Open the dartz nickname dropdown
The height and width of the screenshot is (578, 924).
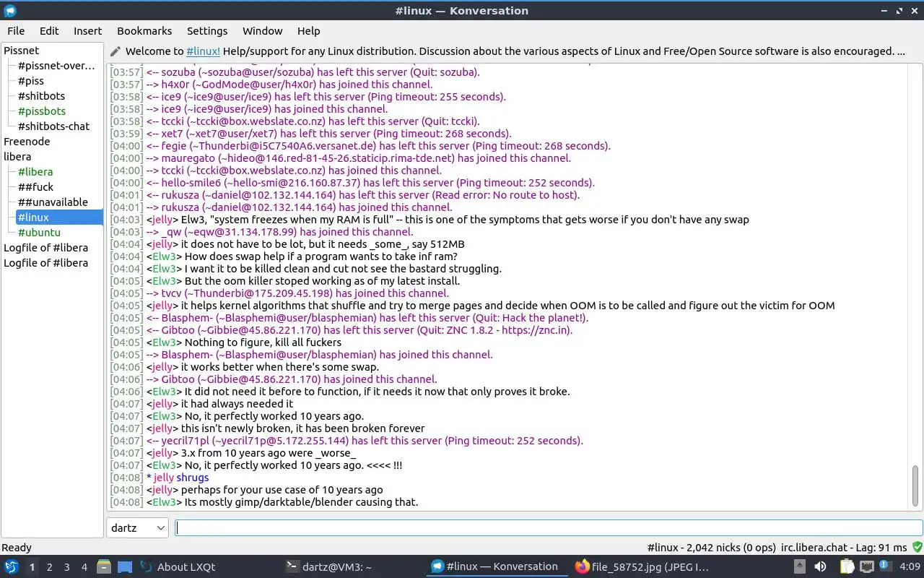coord(137,527)
